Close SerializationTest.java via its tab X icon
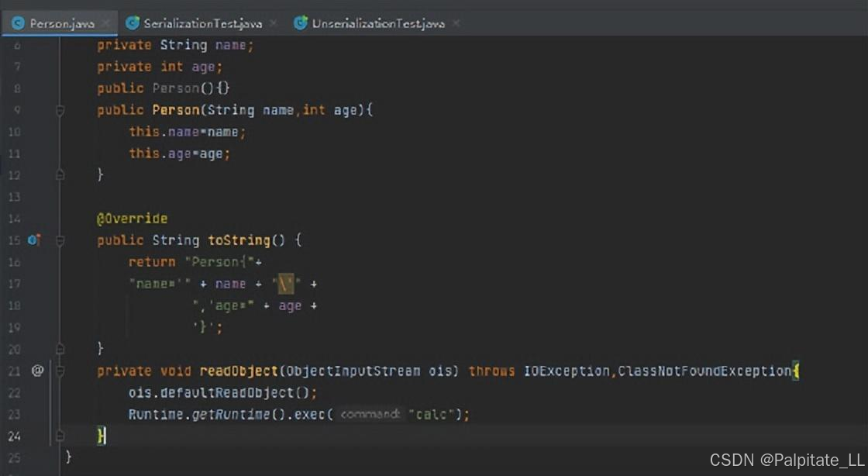This screenshot has height=476, width=868. (x=273, y=22)
